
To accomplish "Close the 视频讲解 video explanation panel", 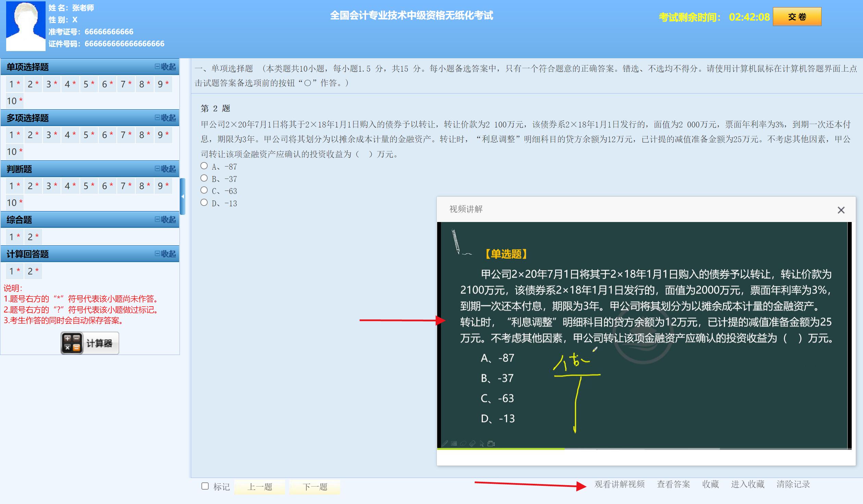I will [x=842, y=210].
